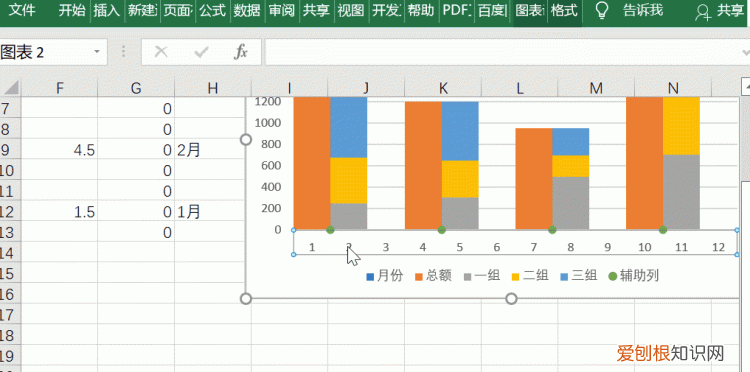The image size is (750, 372).
Task: Click the 总额 legend entry
Action: (x=433, y=276)
